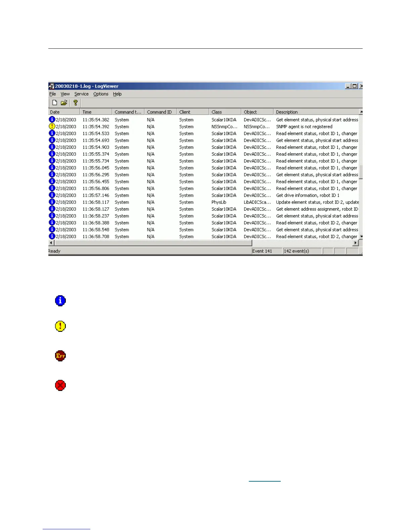Click the vertical scrollbar up arrow
411x532 pixels.
[x=361, y=112]
